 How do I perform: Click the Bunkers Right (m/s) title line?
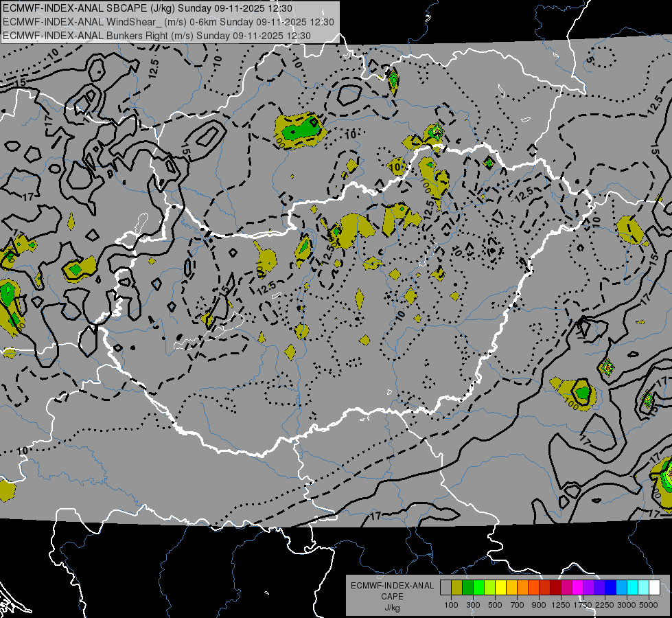(157, 36)
